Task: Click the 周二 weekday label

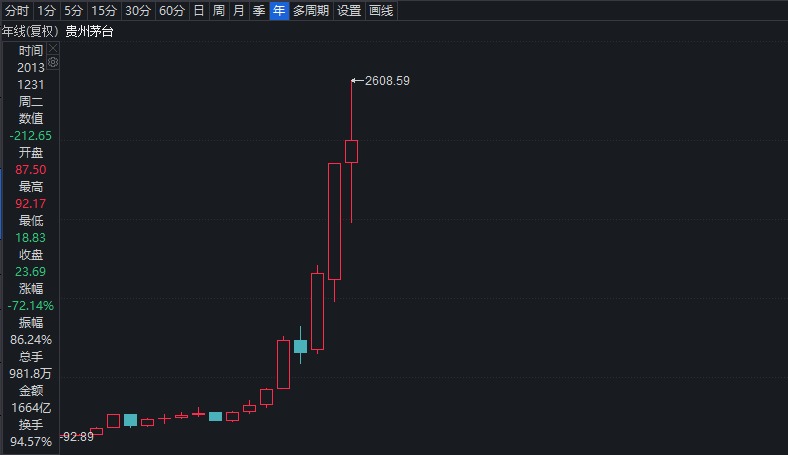Action: [31, 102]
